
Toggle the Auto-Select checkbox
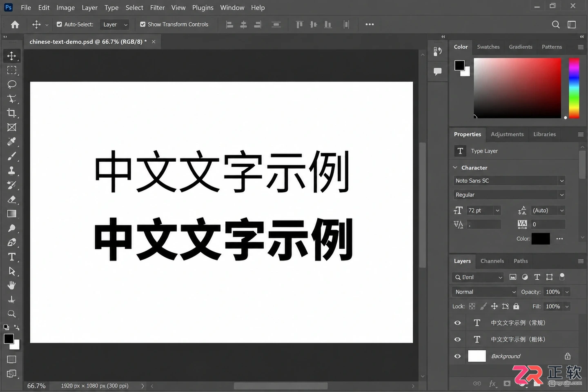(60, 24)
